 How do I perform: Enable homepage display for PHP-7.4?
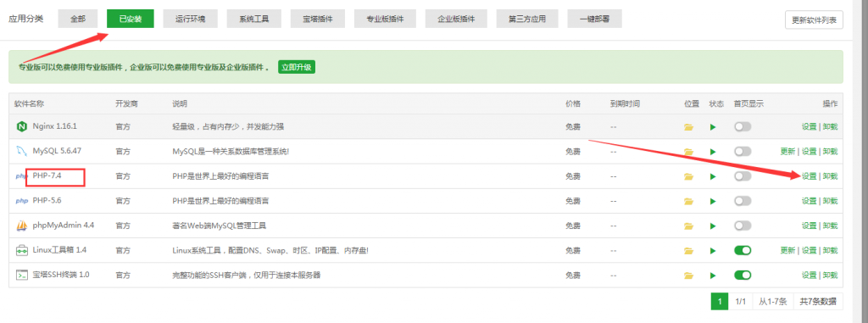[x=743, y=176]
